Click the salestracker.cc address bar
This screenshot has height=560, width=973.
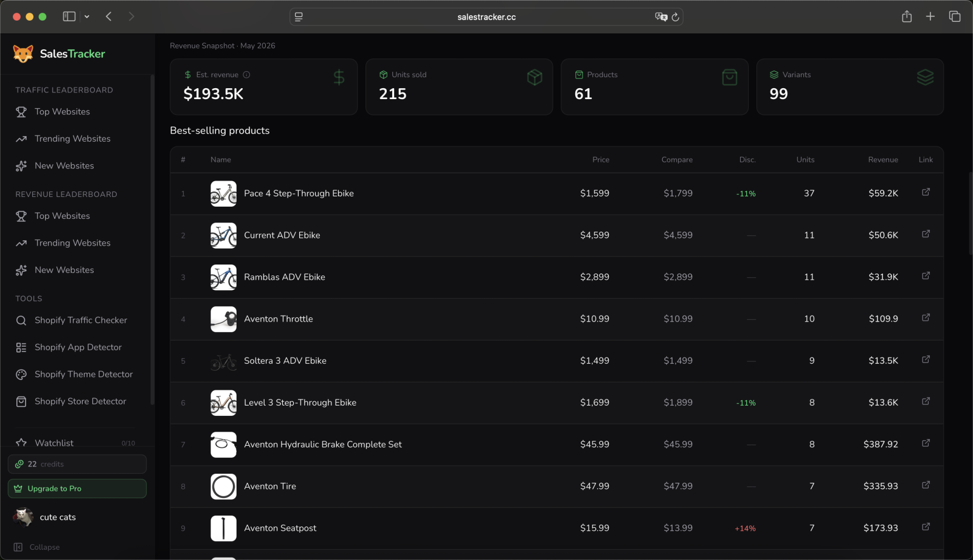click(x=486, y=17)
